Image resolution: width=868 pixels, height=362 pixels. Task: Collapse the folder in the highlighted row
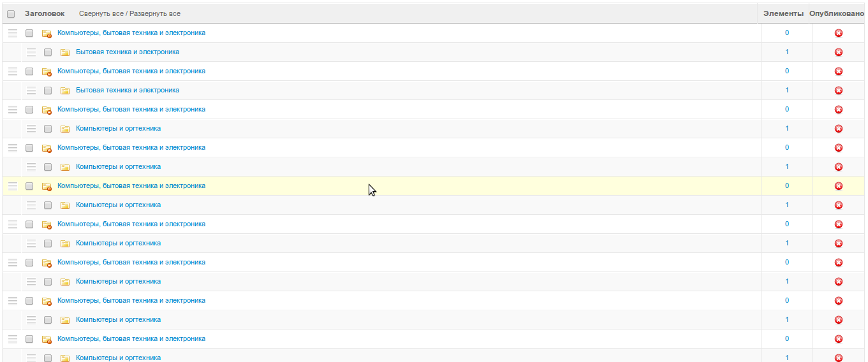coord(47,187)
